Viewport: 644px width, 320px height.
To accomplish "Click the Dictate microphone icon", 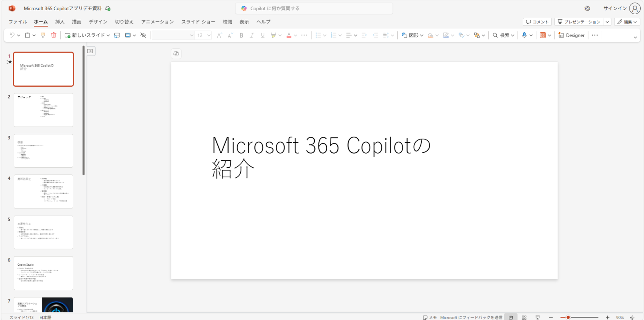I will coord(524,35).
